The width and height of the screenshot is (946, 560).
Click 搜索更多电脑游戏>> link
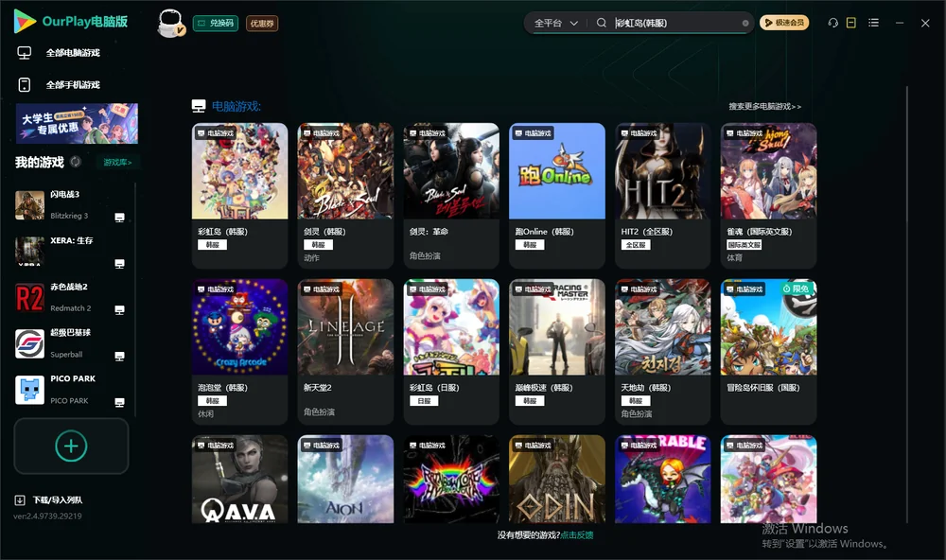tap(764, 107)
